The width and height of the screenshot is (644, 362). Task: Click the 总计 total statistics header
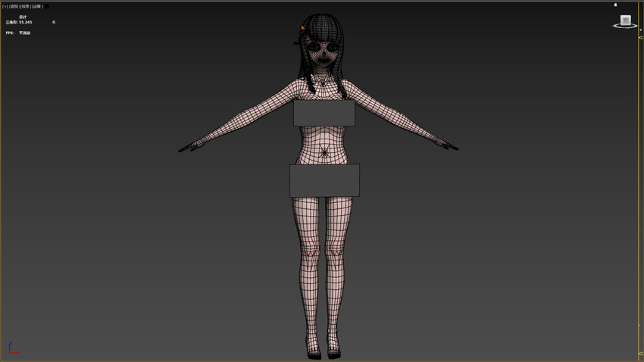coord(23,17)
